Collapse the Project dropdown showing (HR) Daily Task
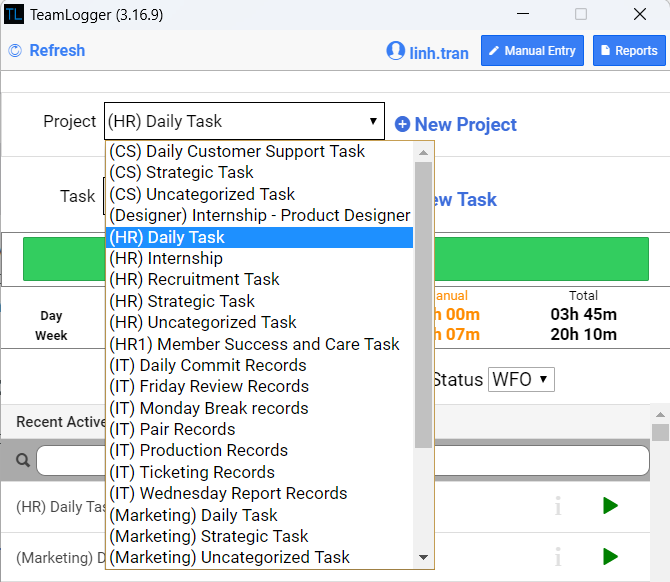 (244, 122)
